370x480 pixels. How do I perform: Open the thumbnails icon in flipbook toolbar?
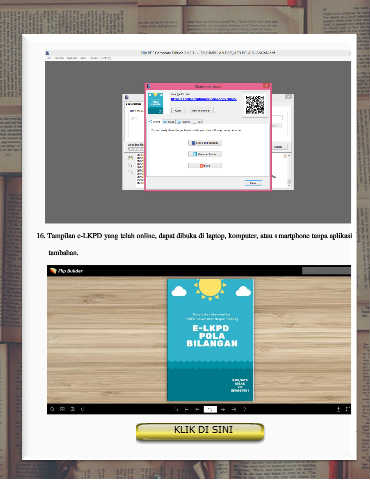pyautogui.click(x=62, y=409)
